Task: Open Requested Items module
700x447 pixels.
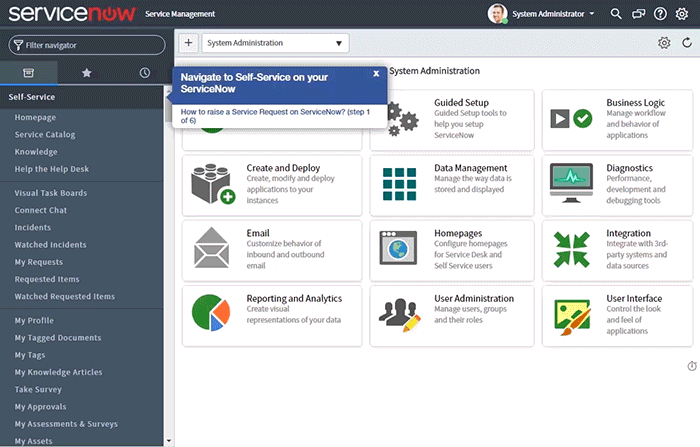Action: click(47, 279)
